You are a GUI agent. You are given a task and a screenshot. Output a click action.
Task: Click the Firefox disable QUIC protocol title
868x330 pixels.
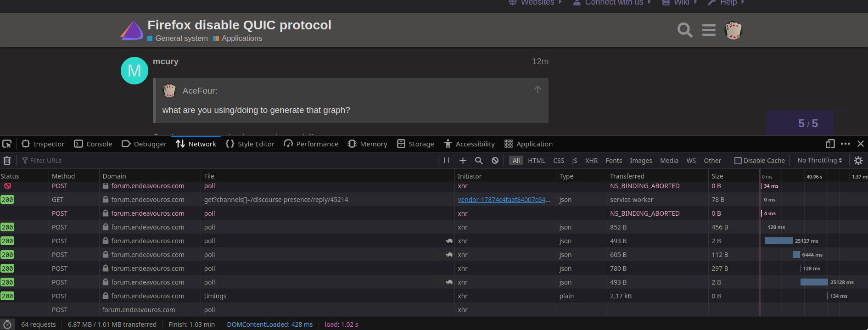pos(239,25)
